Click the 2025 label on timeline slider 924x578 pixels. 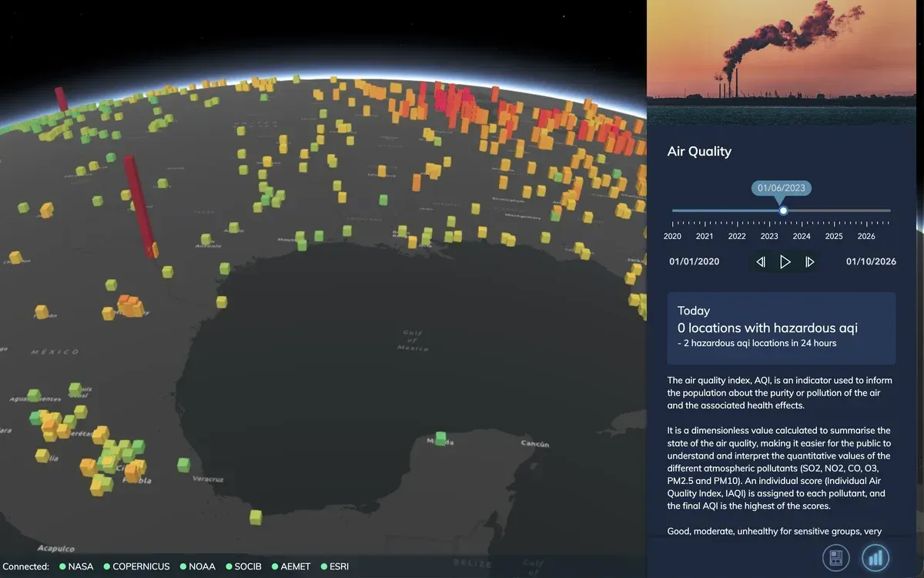pyautogui.click(x=834, y=237)
